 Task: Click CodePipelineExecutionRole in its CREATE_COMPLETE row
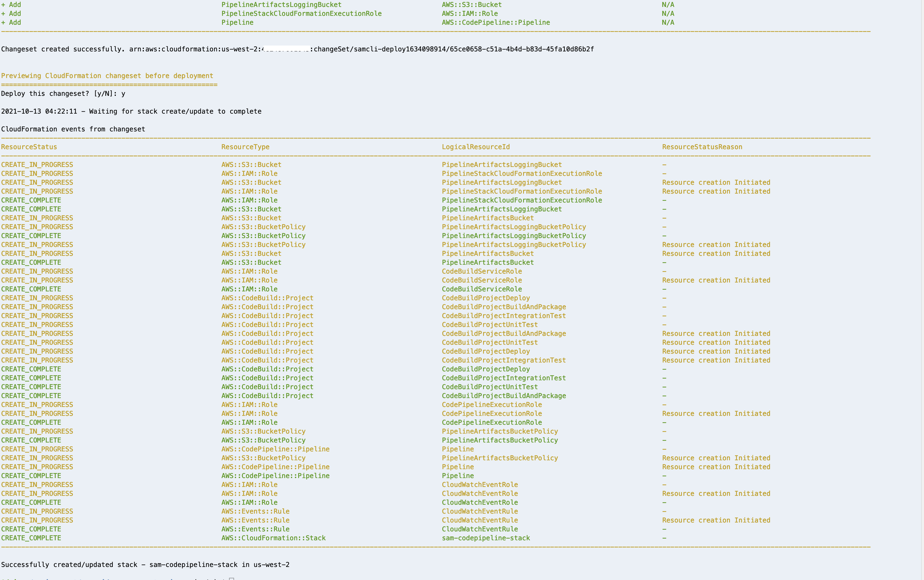pos(492,422)
